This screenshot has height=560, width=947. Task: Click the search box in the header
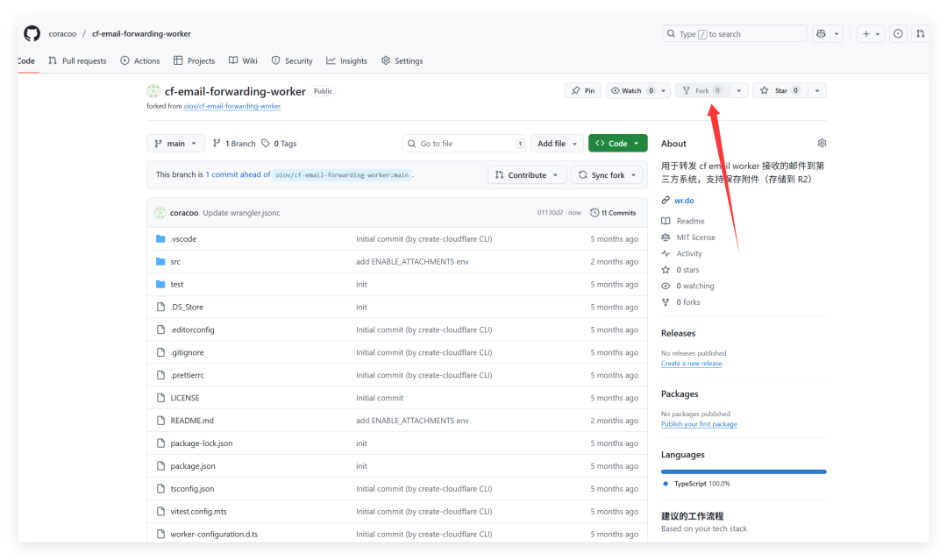735,34
